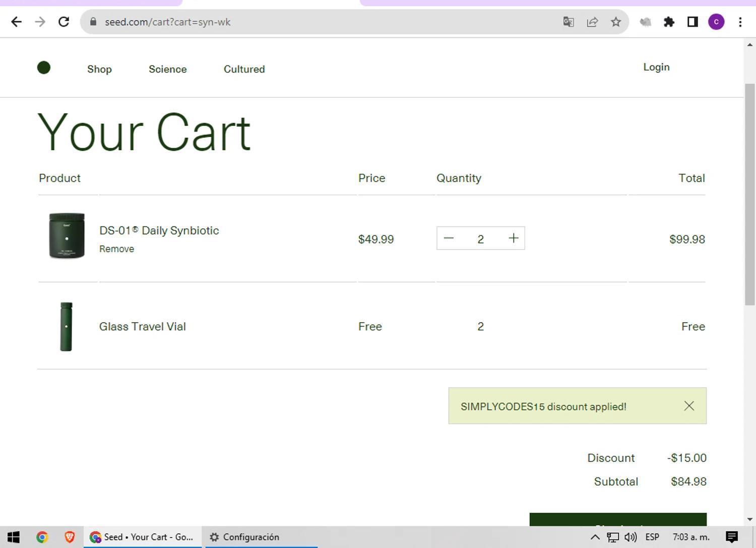Image resolution: width=756 pixels, height=548 pixels.
Task: Open the Cultured menu item
Action: click(x=244, y=69)
